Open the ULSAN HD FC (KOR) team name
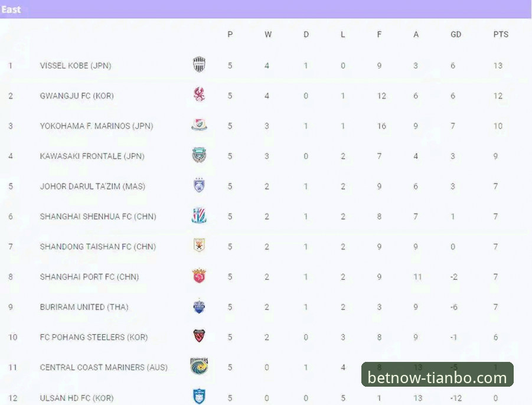532x405 pixels. pos(77,398)
